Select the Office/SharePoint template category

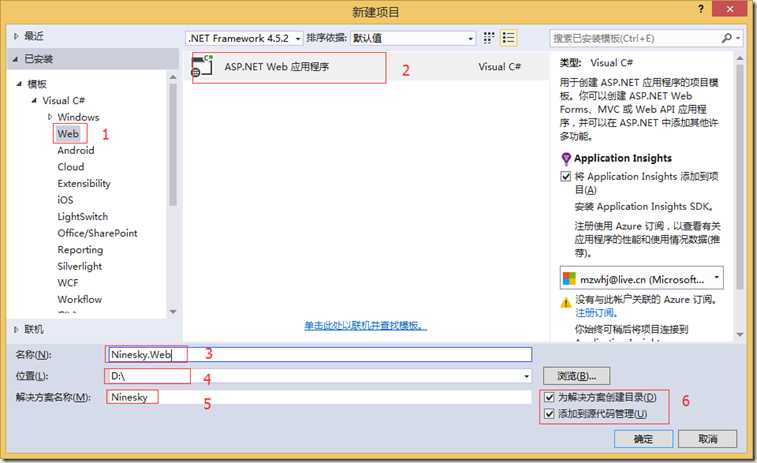tap(97, 233)
